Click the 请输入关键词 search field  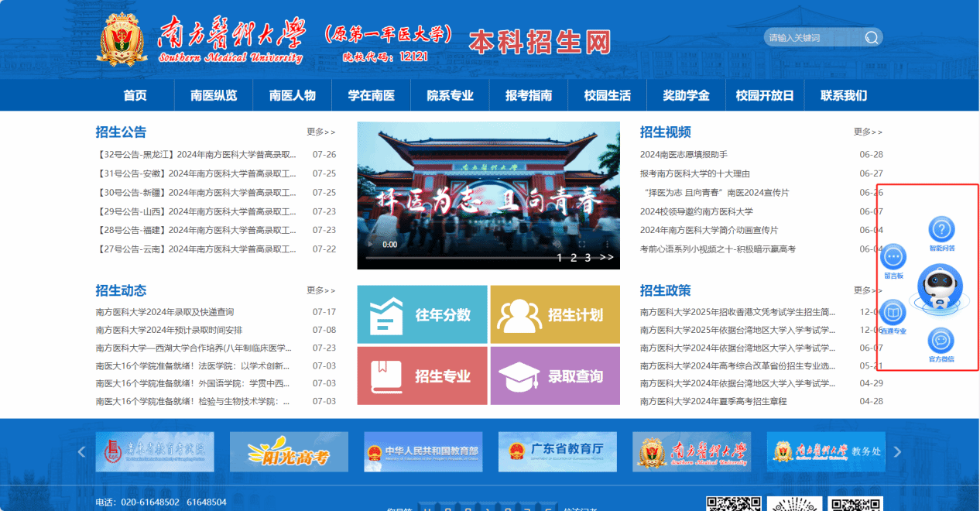[813, 38]
